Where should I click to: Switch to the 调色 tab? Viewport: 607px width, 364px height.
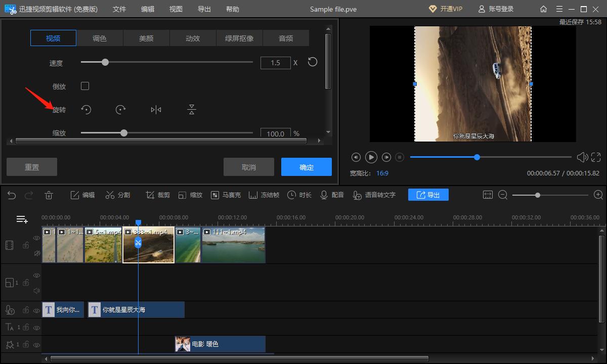click(x=100, y=38)
